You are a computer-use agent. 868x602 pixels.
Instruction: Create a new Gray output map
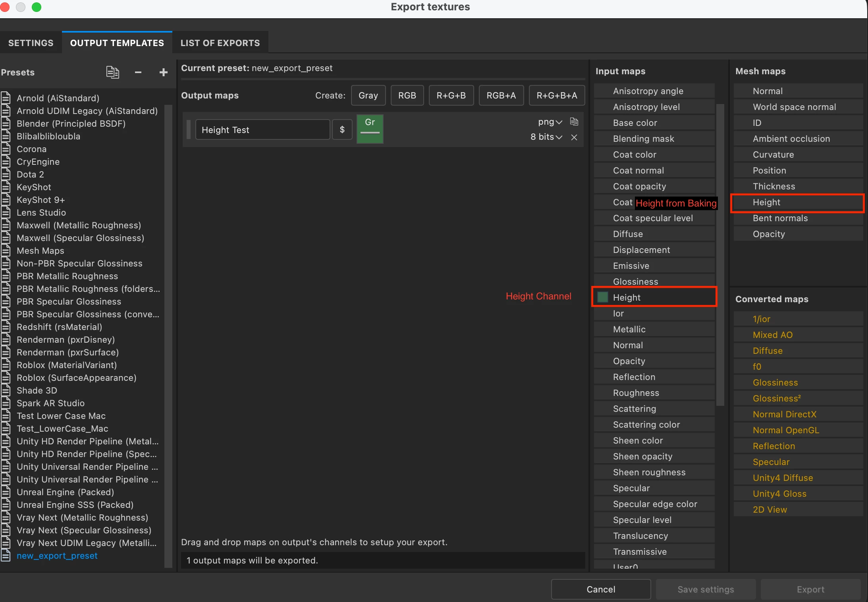click(368, 95)
